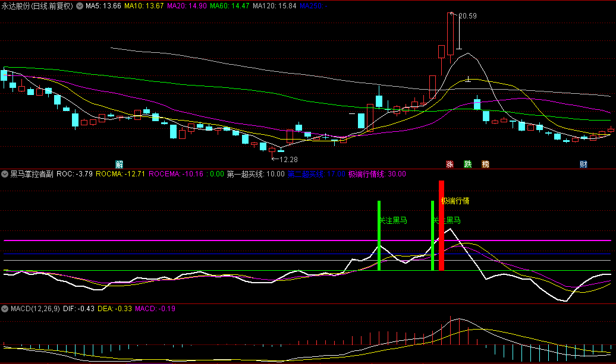Screen dimensions: 616x364
Task: Click the 极端行情线 30.00 label
Action: click(x=377, y=175)
